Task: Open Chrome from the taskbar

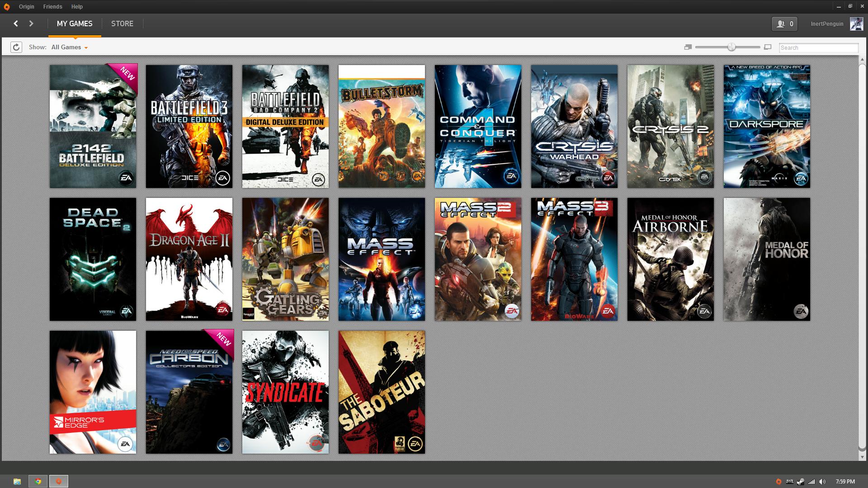Action: pos(38,481)
